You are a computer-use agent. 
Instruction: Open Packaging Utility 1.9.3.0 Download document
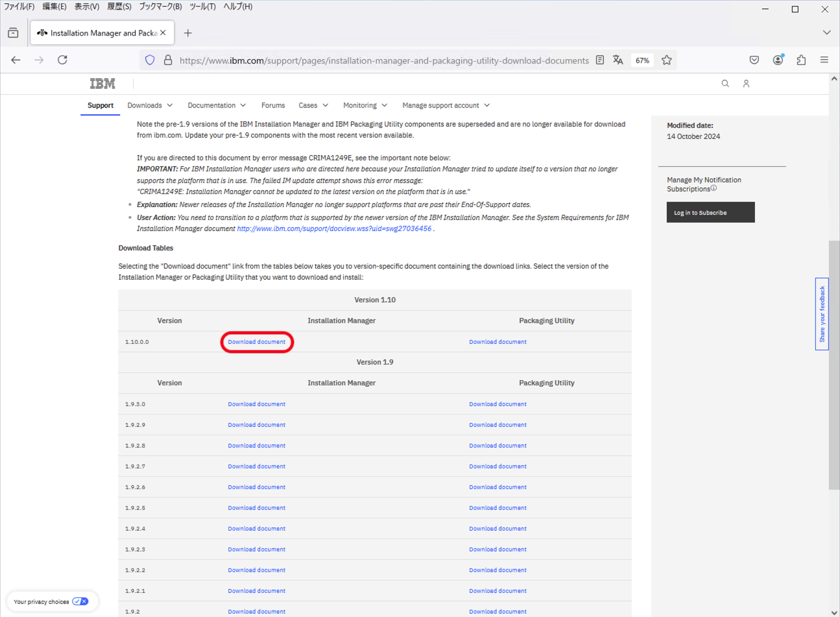click(498, 404)
